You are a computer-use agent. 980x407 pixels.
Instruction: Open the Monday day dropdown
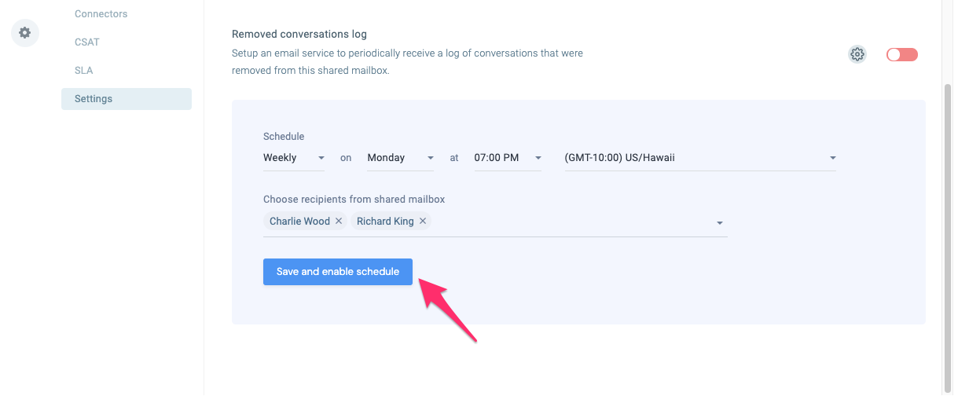(x=401, y=158)
